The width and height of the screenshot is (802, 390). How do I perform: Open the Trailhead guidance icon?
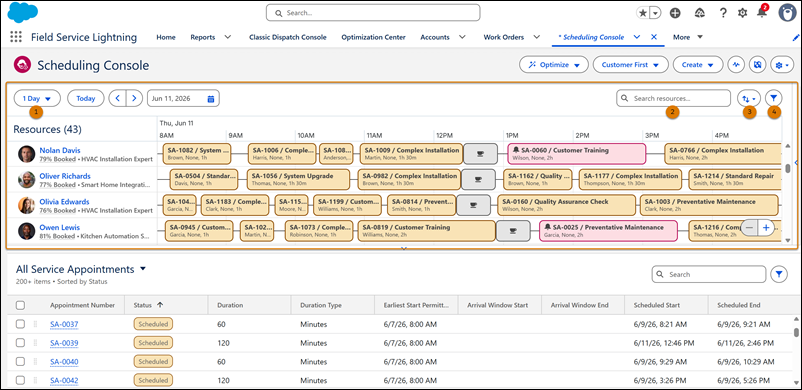click(x=700, y=13)
